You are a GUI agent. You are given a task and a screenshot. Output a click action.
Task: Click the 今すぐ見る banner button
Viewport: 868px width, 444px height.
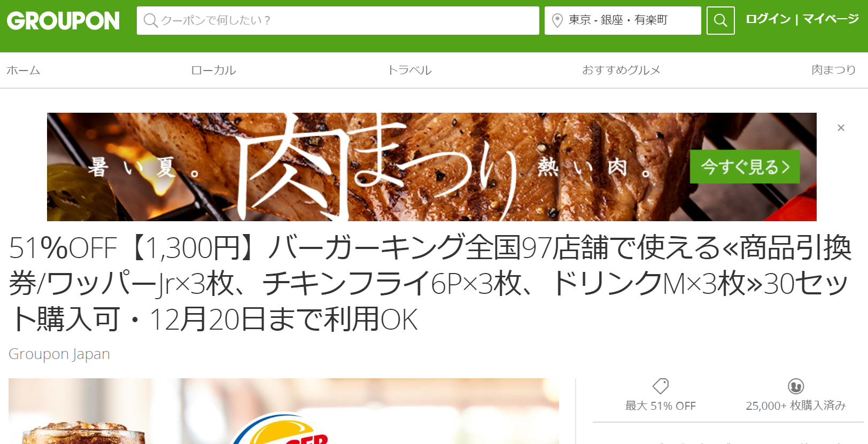coord(745,167)
